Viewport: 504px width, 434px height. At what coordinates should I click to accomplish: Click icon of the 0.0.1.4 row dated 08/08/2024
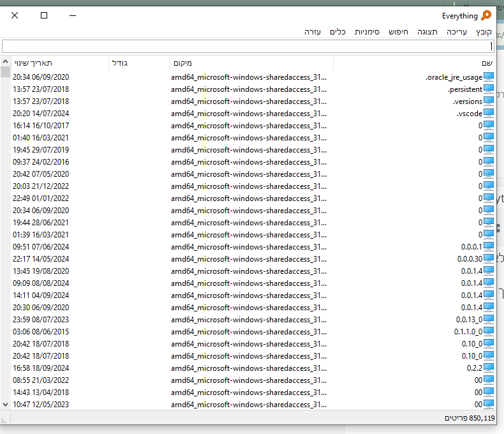pyautogui.click(x=489, y=283)
